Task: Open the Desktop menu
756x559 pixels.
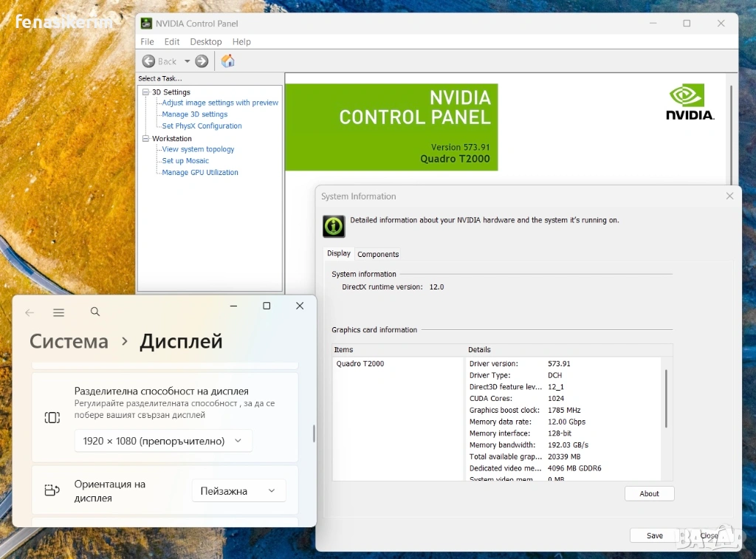Action: point(205,42)
